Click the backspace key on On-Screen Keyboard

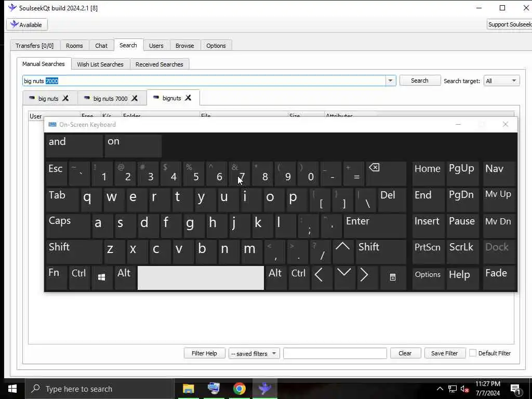386,174
